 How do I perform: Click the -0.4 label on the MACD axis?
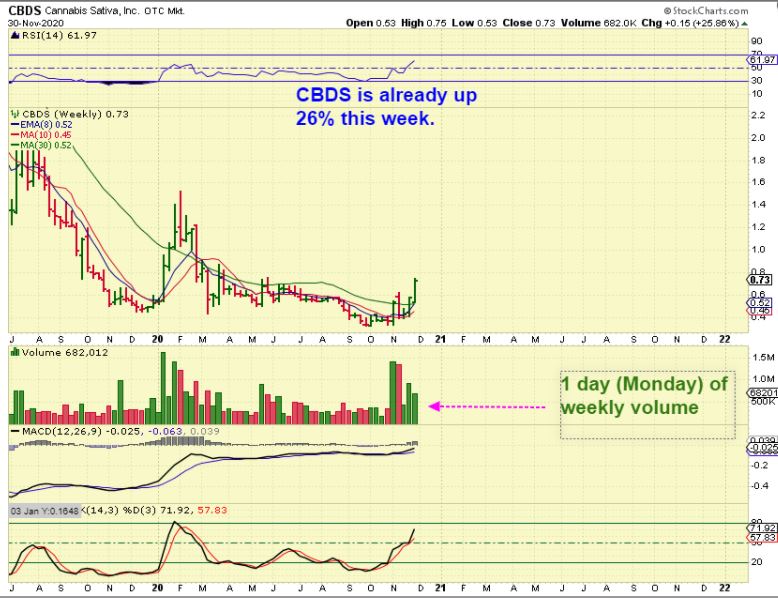(758, 485)
